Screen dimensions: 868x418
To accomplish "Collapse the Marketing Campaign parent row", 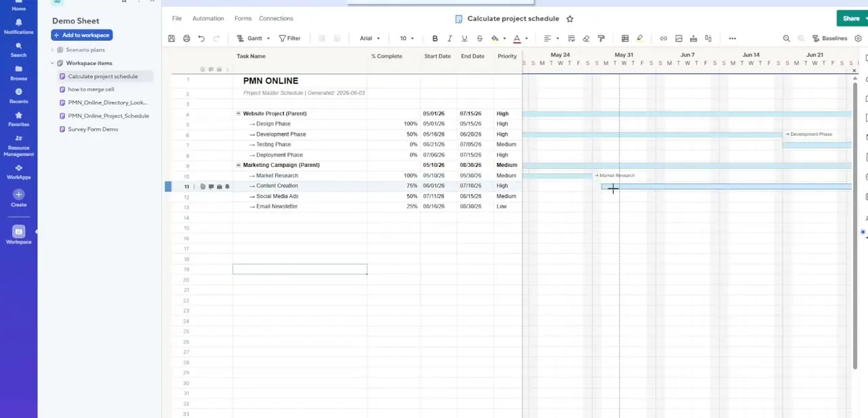I will click(238, 165).
